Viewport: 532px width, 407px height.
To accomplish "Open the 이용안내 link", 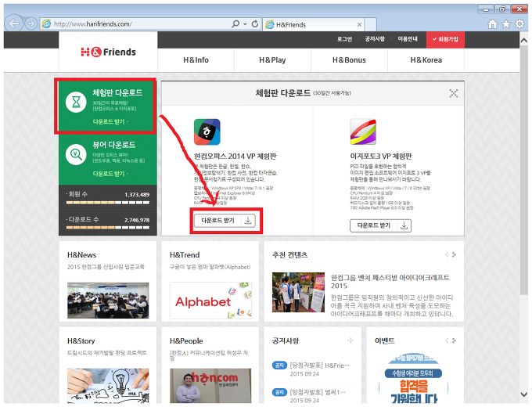I will [x=408, y=39].
